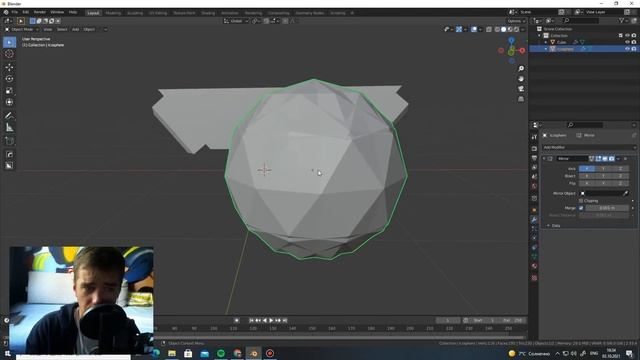This screenshot has height=360, width=640.
Task: Expand the Data subpanel
Action: [548, 226]
